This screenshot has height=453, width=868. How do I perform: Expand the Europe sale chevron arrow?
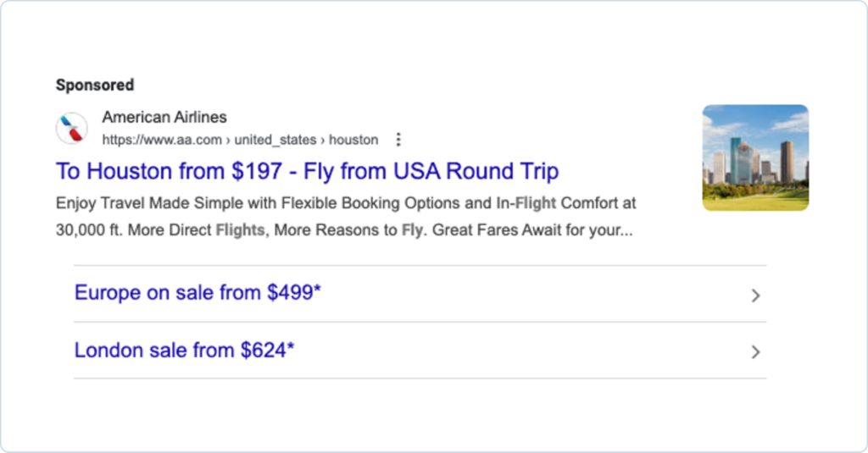[755, 296]
